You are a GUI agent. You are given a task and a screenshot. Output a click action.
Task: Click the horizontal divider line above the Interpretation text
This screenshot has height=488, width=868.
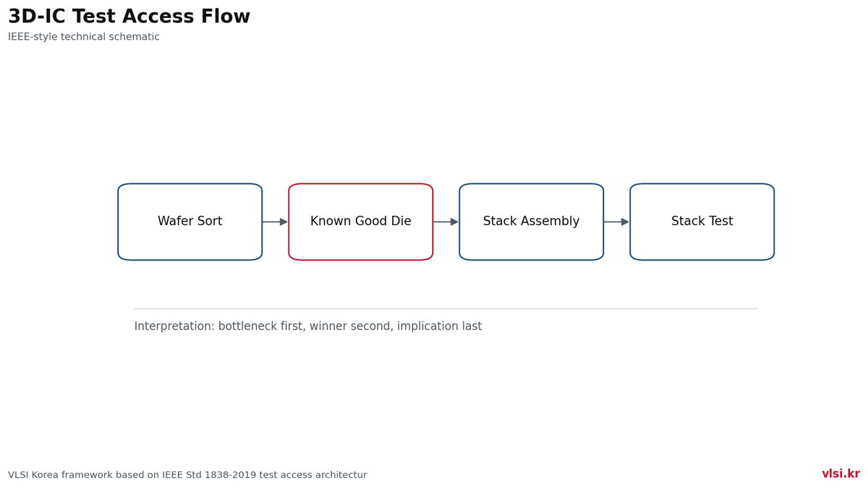[x=446, y=308]
